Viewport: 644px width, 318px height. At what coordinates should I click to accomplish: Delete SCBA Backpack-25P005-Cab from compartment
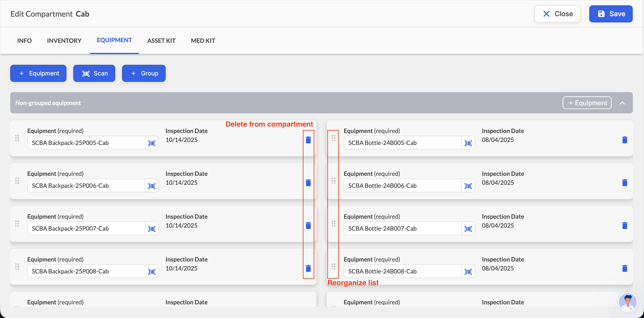click(x=308, y=140)
